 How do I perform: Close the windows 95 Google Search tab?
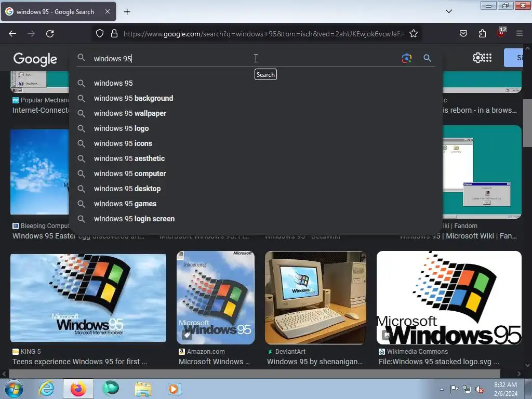point(107,11)
